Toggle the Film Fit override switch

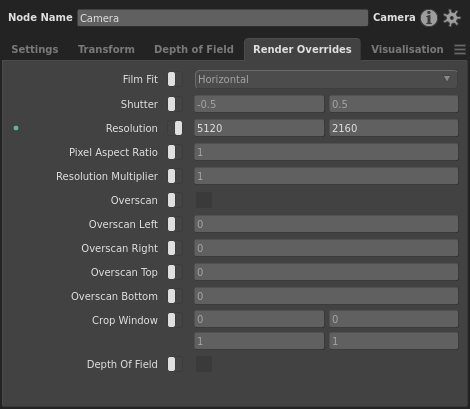click(175, 79)
